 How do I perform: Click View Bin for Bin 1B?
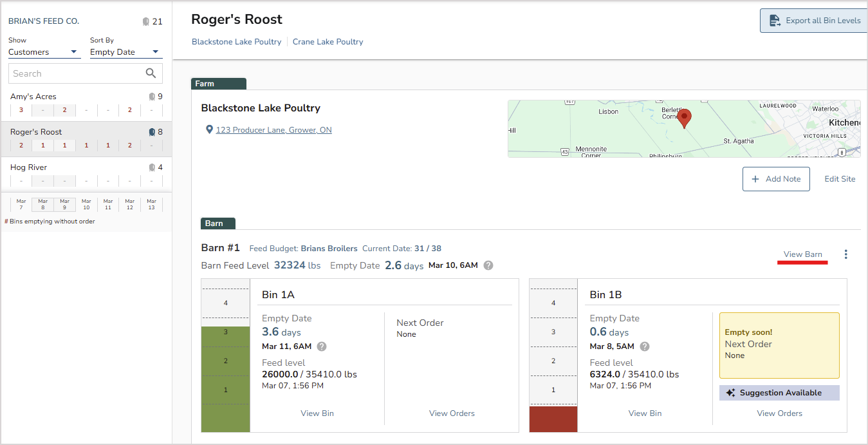(645, 413)
